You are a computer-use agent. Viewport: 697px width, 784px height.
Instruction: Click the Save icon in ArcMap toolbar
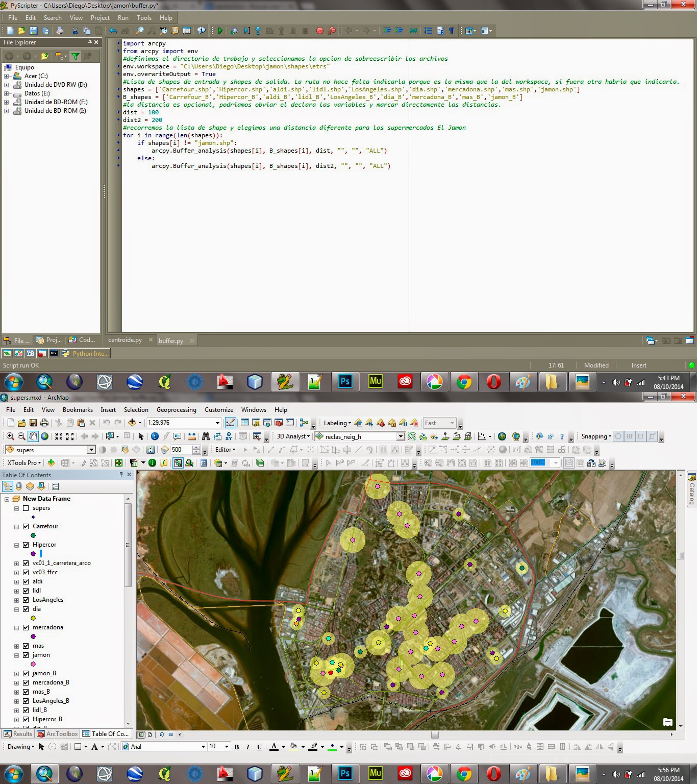[x=33, y=423]
